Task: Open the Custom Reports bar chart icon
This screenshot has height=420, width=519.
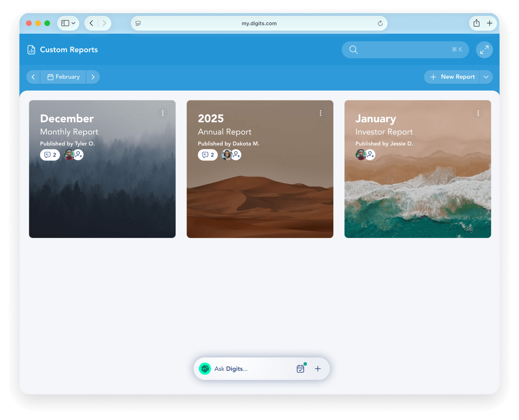Action: click(31, 50)
